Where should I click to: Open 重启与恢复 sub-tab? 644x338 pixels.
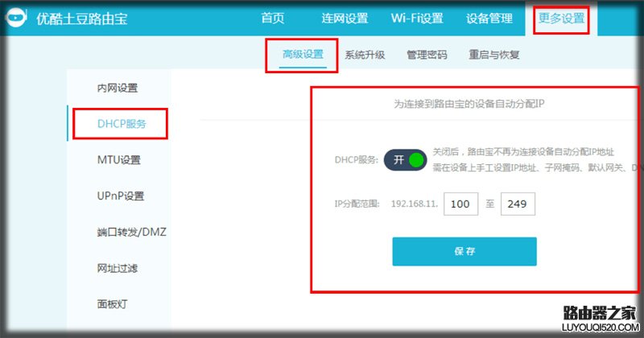tap(494, 55)
